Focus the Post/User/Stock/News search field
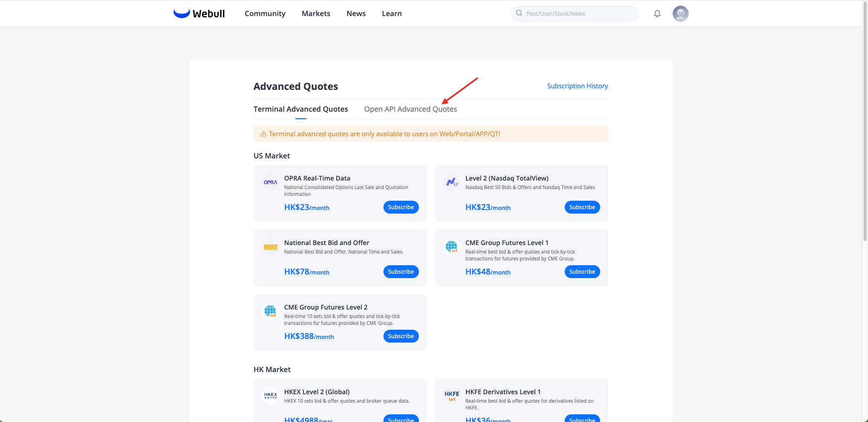Viewport: 868px width, 422px height. [578, 14]
